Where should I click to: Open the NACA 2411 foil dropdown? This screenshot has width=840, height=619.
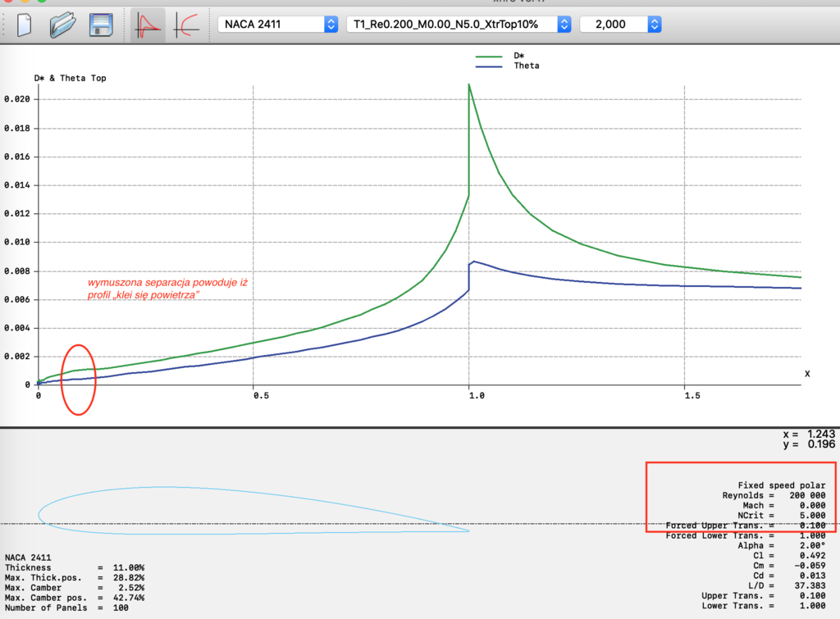click(278, 25)
